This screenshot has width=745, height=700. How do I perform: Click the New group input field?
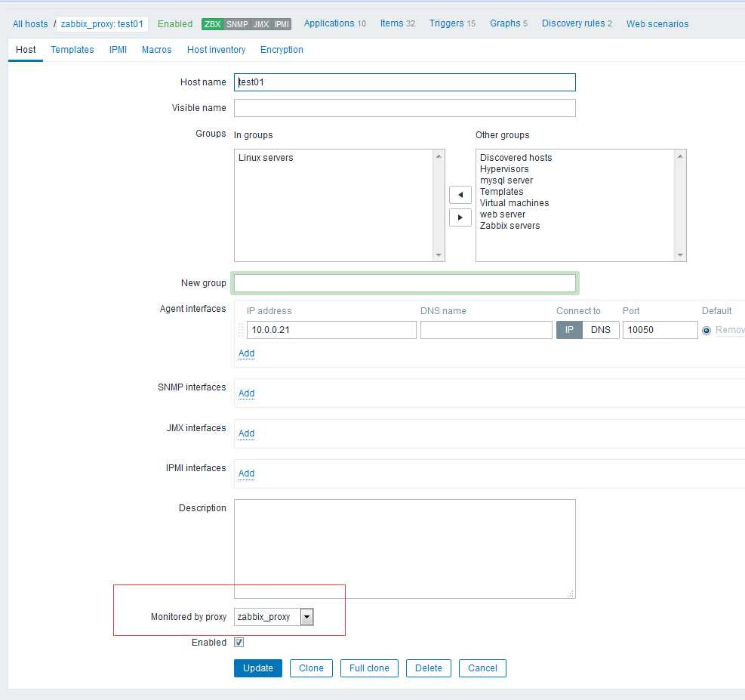(x=405, y=283)
